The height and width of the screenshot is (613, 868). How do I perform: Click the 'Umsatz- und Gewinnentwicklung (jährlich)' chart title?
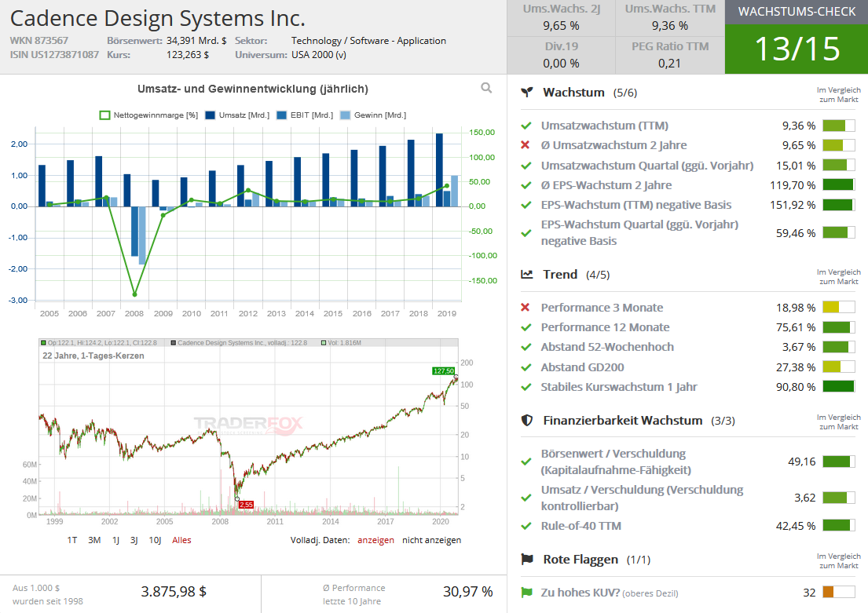pyautogui.click(x=253, y=89)
